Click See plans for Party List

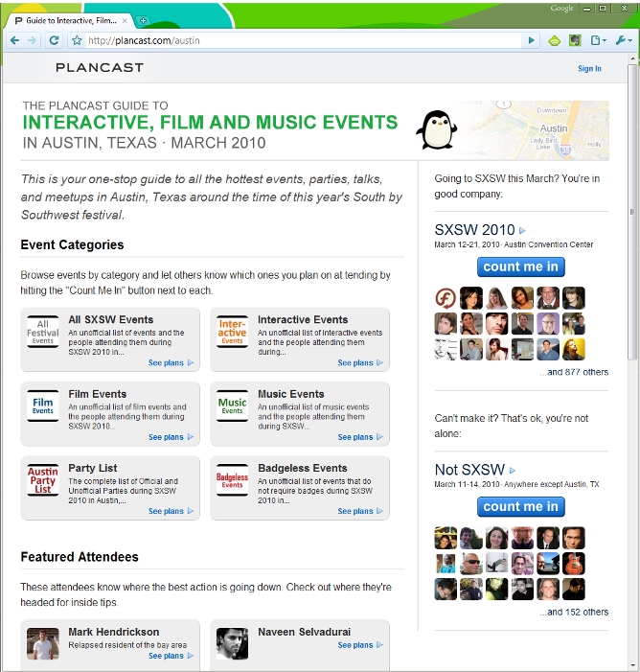(x=171, y=511)
